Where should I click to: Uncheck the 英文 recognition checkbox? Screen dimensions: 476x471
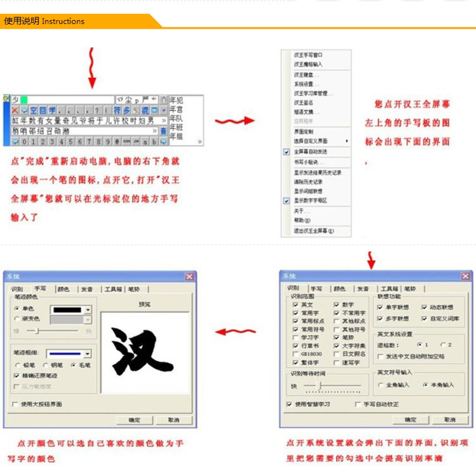click(x=295, y=305)
